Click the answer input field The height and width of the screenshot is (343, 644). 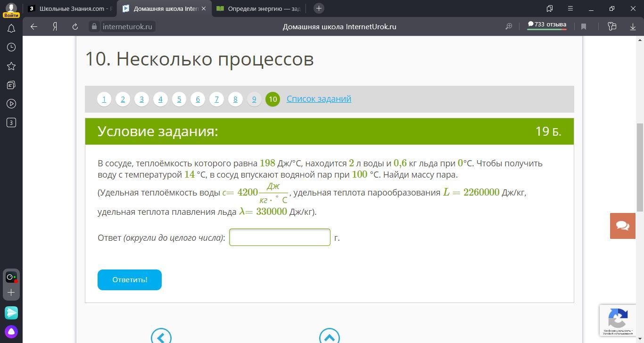click(280, 237)
